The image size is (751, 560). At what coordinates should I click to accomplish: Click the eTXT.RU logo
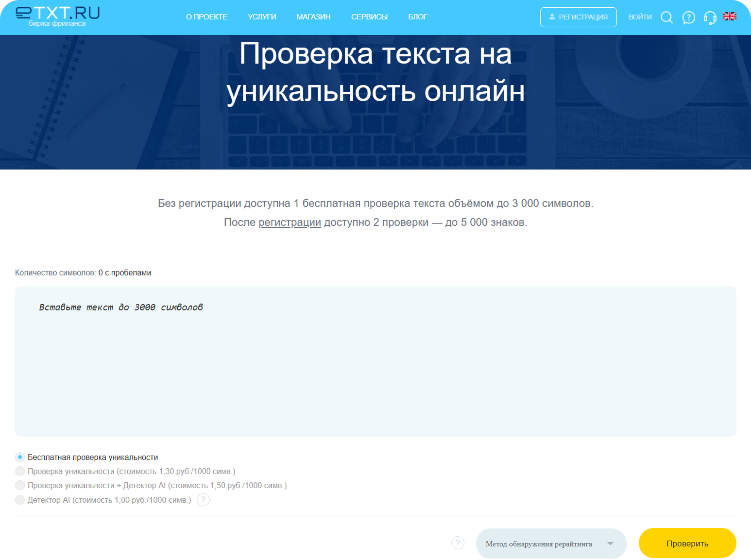click(x=57, y=13)
